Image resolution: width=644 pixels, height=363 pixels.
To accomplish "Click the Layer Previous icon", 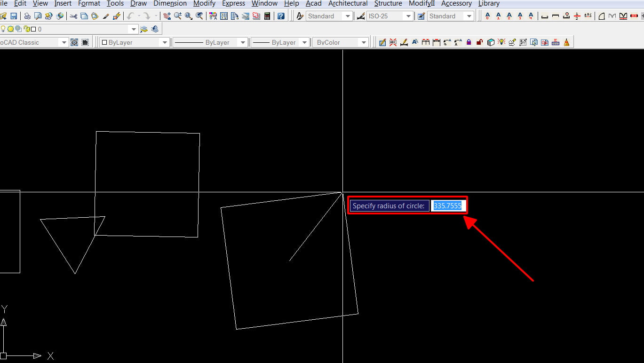I will pyautogui.click(x=155, y=29).
